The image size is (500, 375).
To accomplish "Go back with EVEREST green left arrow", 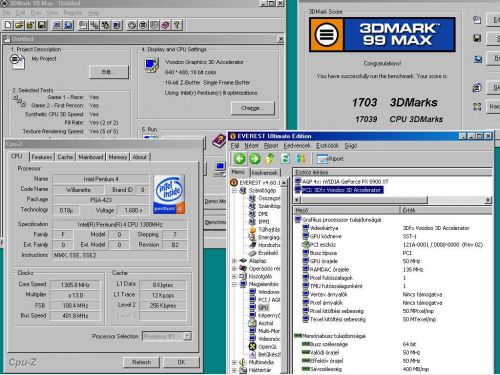I will 239,159.
